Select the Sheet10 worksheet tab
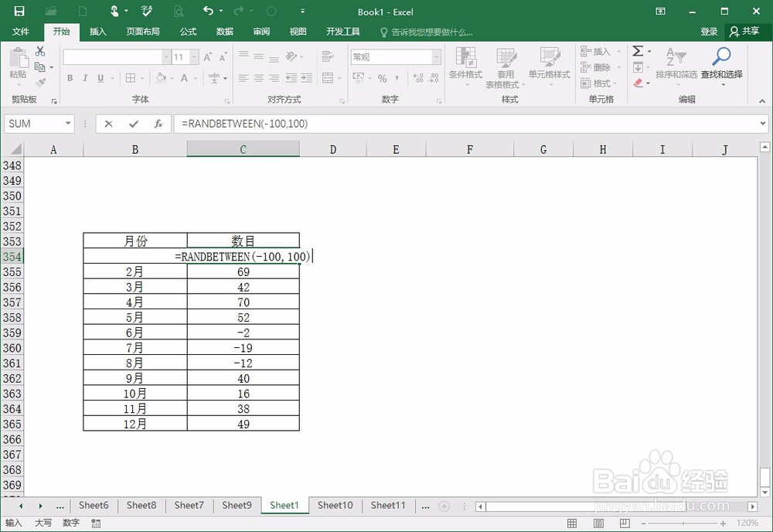This screenshot has width=773, height=532. [x=335, y=506]
